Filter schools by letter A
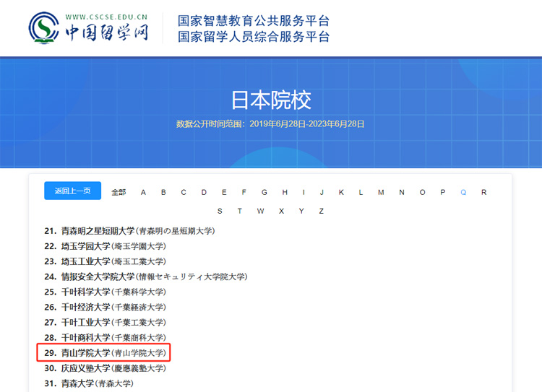 click(143, 192)
